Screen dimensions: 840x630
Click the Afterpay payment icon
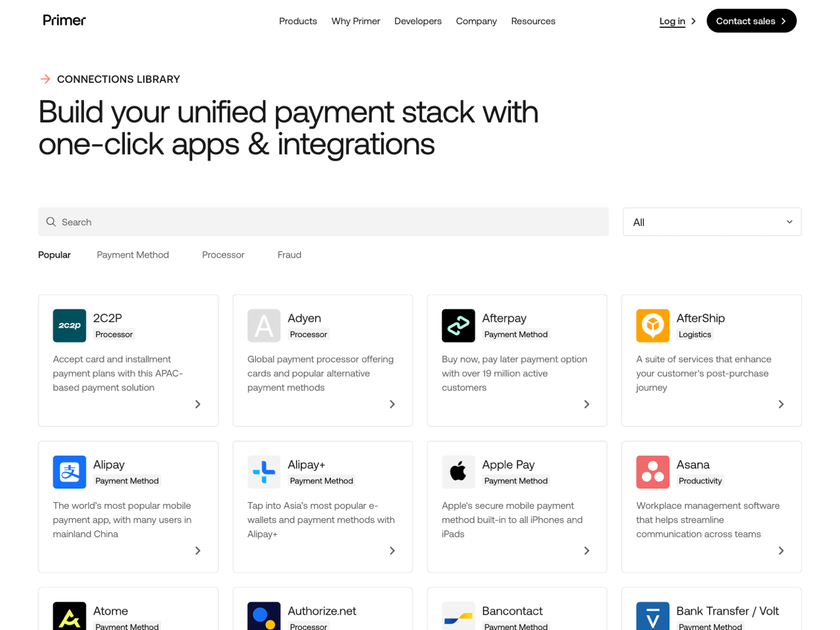tap(458, 325)
